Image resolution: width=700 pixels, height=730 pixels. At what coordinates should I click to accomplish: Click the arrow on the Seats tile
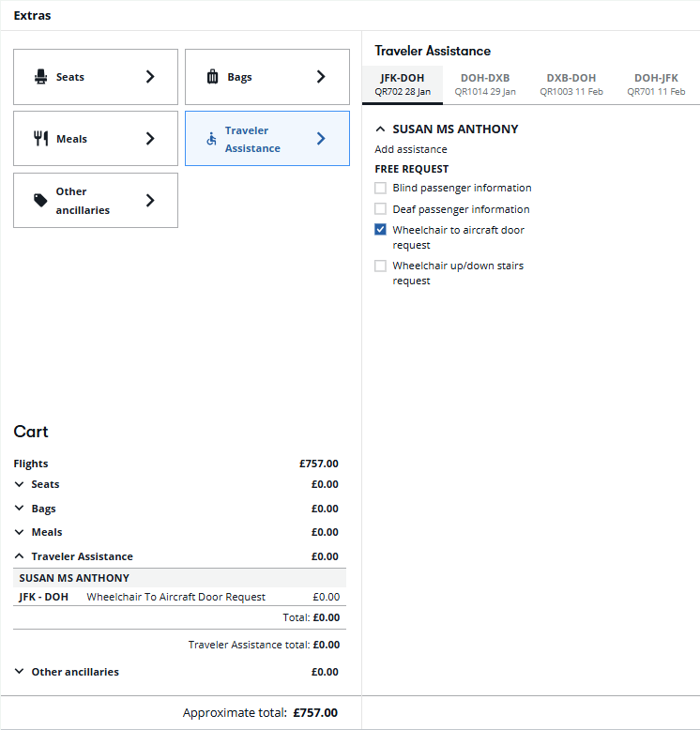pyautogui.click(x=150, y=77)
